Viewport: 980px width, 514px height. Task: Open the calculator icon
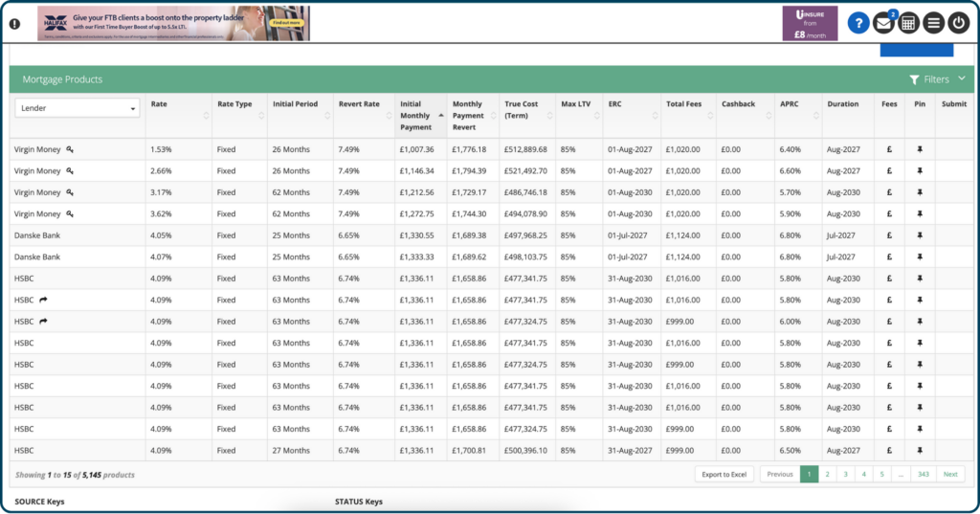[908, 24]
